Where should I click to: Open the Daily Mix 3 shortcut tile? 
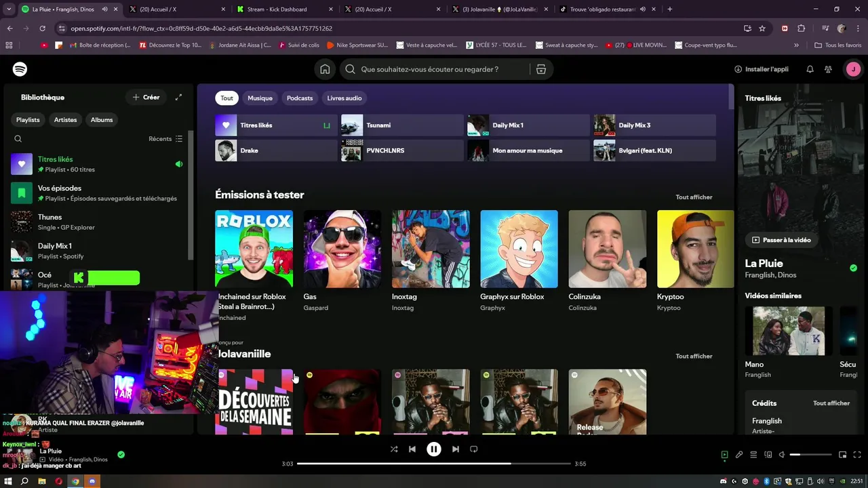point(654,125)
